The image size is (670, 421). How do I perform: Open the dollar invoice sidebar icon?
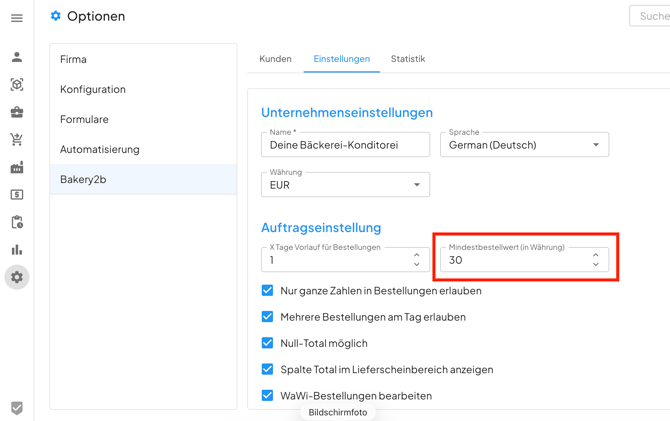pos(17,195)
